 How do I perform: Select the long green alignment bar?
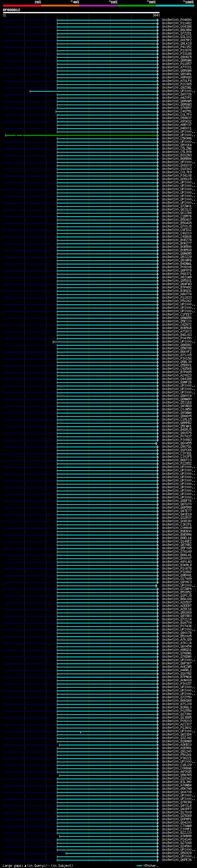(82, 135)
